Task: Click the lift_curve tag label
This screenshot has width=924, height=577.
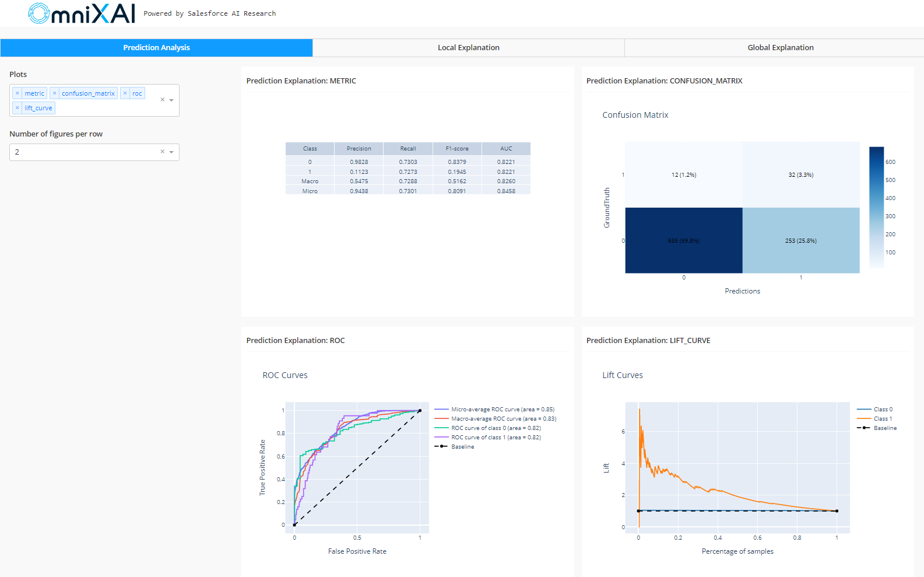Action: click(38, 108)
